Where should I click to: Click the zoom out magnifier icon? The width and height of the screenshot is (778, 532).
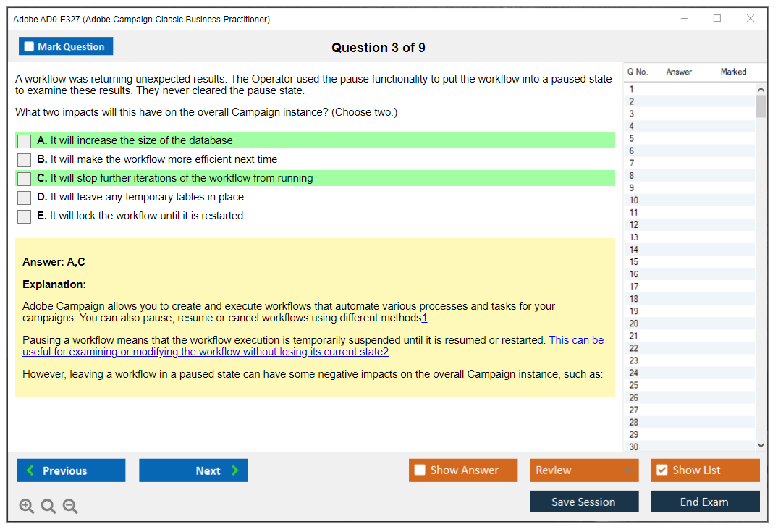[70, 507]
